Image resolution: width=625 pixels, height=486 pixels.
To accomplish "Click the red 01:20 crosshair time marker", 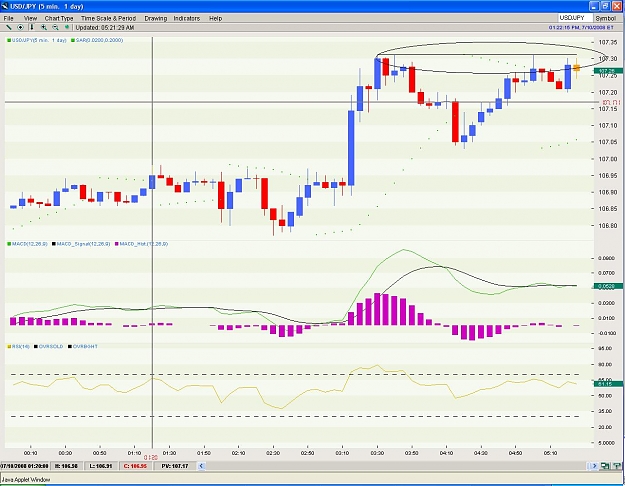I will click(x=151, y=457).
